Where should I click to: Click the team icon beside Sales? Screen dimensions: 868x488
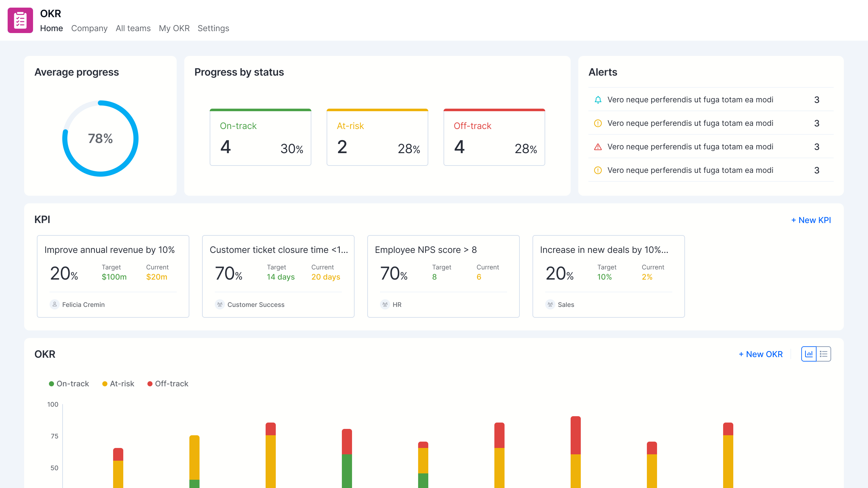click(550, 304)
